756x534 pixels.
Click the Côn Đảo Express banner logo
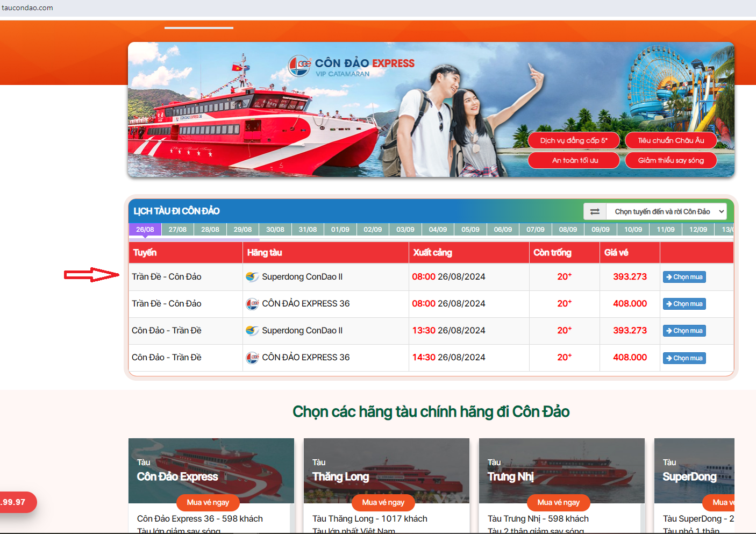[x=352, y=66]
